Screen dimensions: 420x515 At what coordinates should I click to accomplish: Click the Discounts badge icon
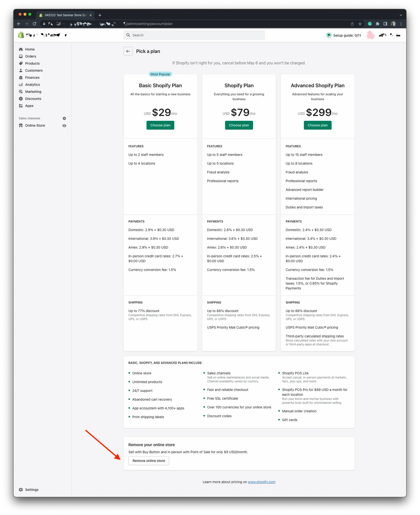(x=21, y=99)
